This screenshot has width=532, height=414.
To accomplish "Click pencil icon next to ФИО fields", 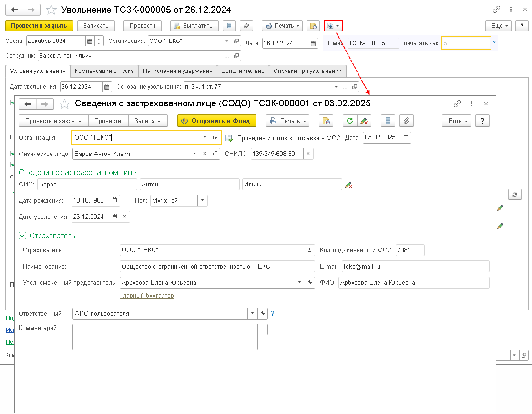I will pyautogui.click(x=348, y=185).
